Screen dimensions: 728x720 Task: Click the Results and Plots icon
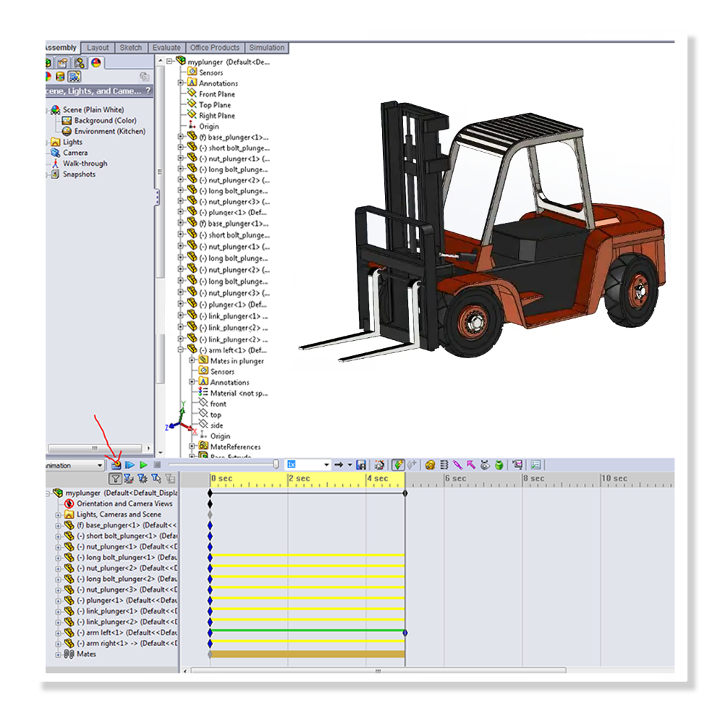[x=517, y=465]
